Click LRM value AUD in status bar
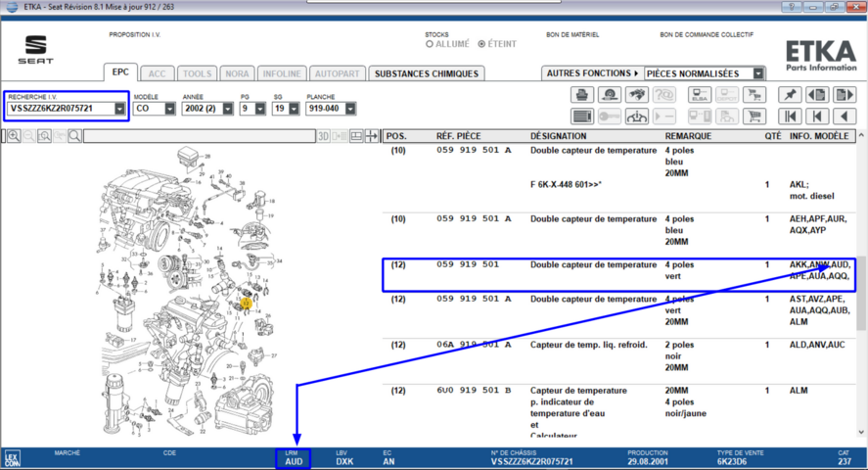Viewport: 868px width, 470px height. tap(294, 462)
